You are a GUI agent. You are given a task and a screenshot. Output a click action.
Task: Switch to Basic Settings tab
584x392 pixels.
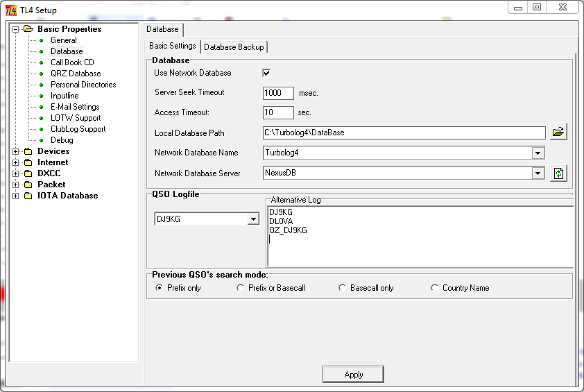coord(173,46)
